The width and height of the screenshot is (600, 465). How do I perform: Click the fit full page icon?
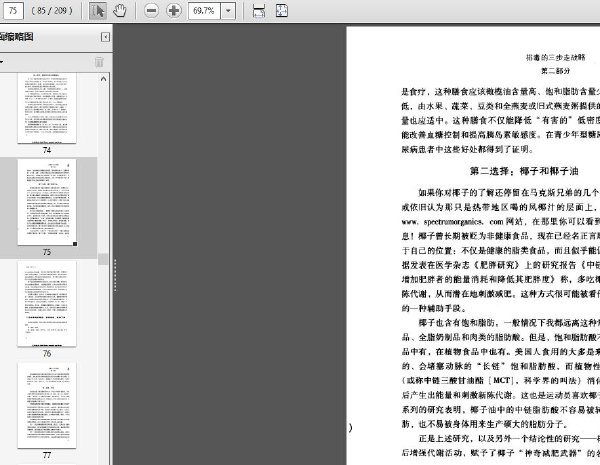pyautogui.click(x=282, y=11)
